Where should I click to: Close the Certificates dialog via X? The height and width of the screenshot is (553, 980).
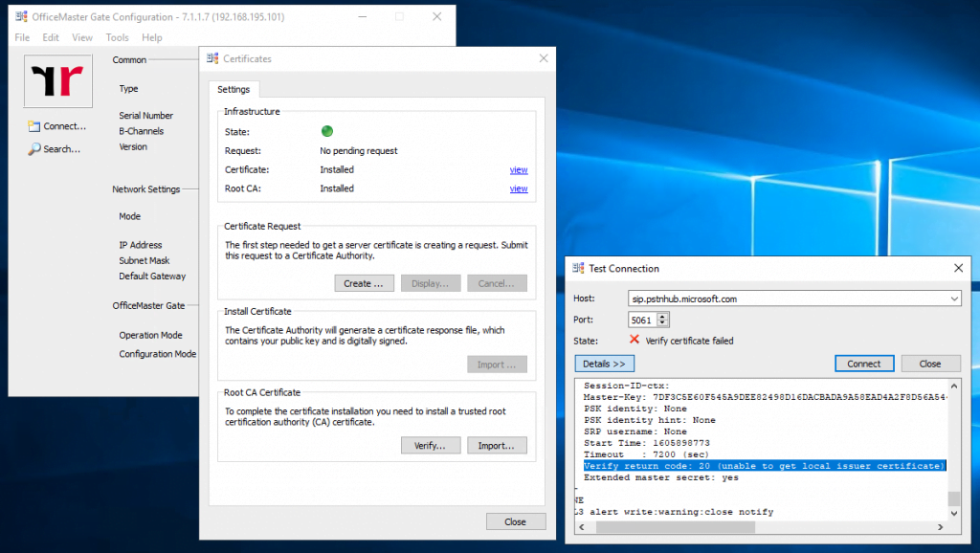[x=544, y=58]
